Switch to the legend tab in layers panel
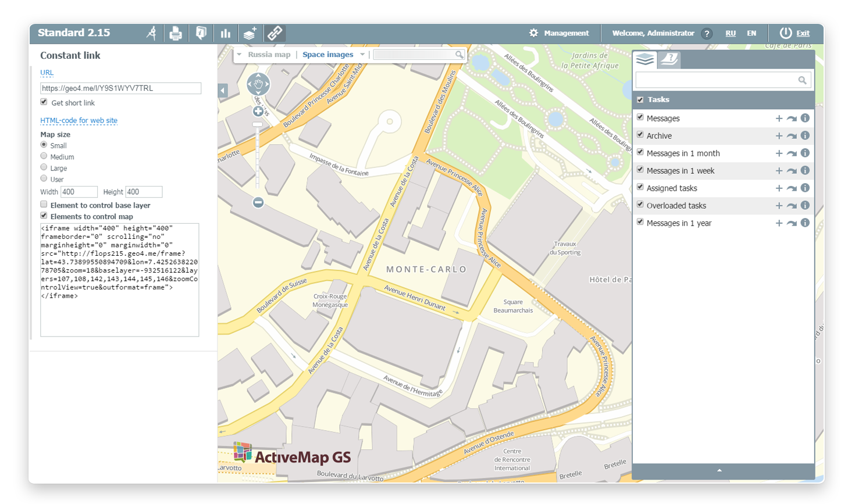This screenshot has height=504, width=855. 669,59
